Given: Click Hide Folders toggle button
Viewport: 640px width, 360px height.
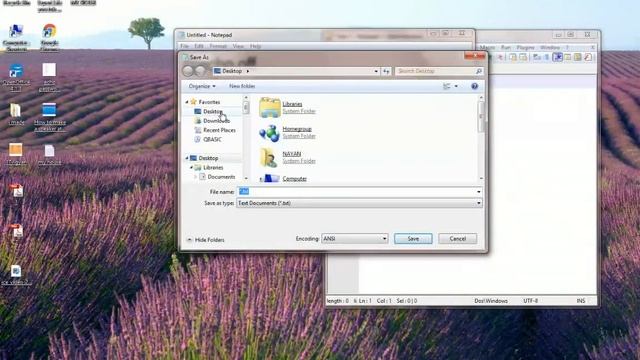Looking at the screenshot, I should [x=205, y=240].
